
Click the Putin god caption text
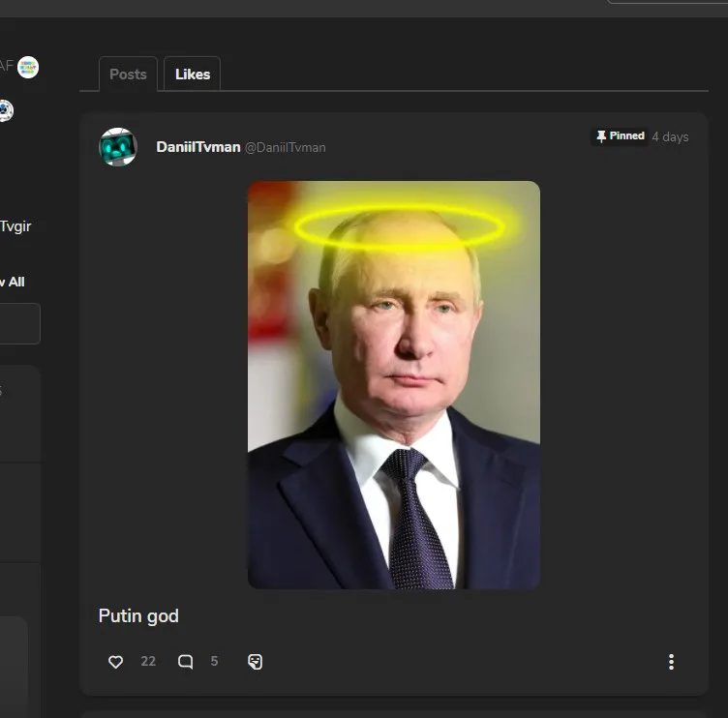pyautogui.click(x=138, y=615)
